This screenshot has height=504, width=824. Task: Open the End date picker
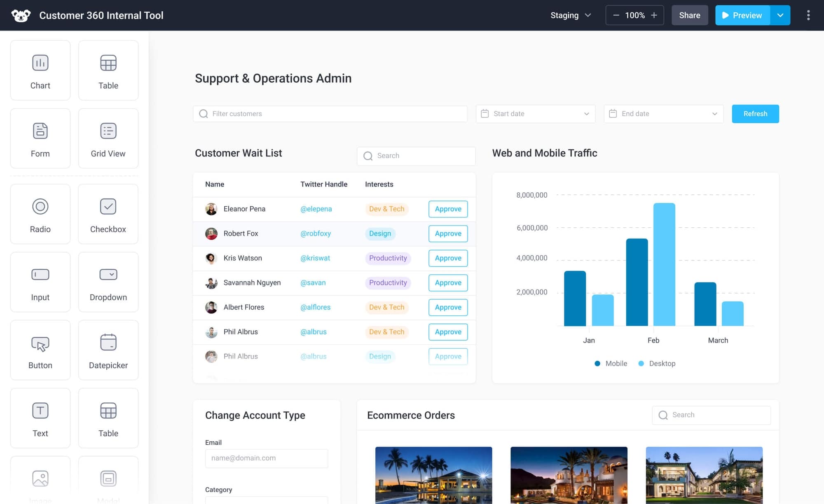[x=663, y=114]
